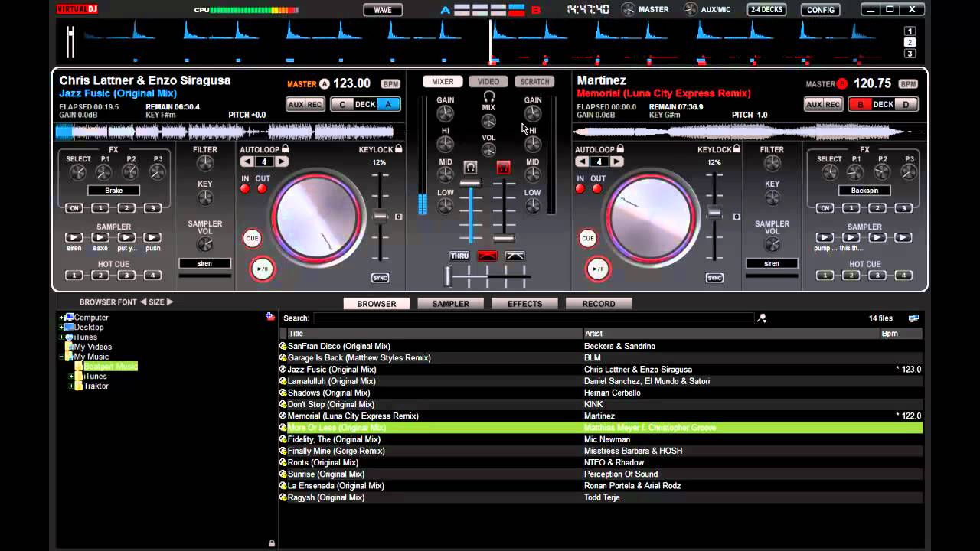Toggle the THRU button above crossfader
The width and height of the screenshot is (980, 551).
[459, 256]
